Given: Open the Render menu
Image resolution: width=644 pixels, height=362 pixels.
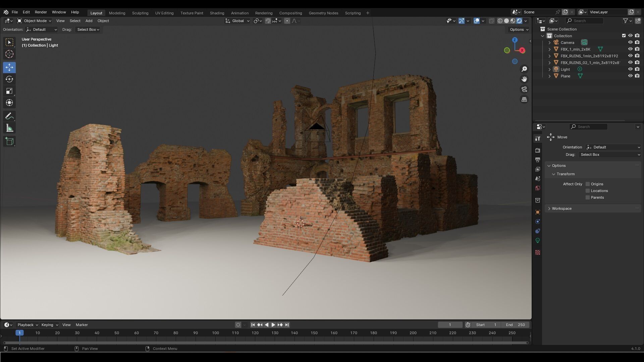Looking at the screenshot, I should pos(41,12).
